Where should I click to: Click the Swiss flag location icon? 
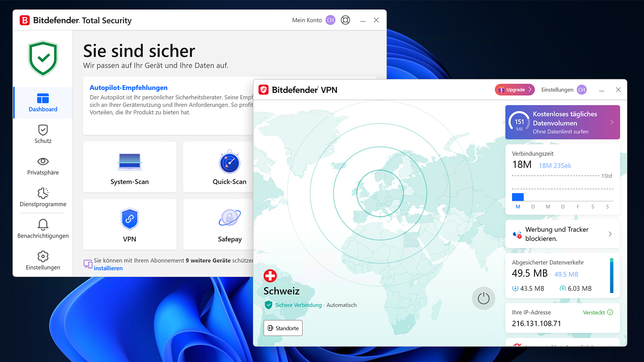click(x=270, y=276)
